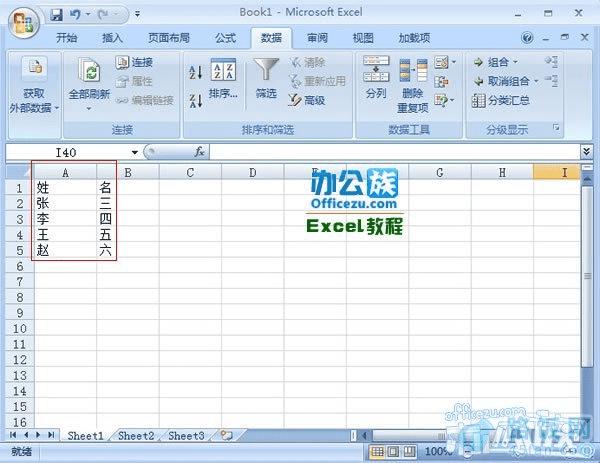This screenshot has height=463, width=600.
Task: Open 高级 advanced filter
Action: tap(307, 101)
